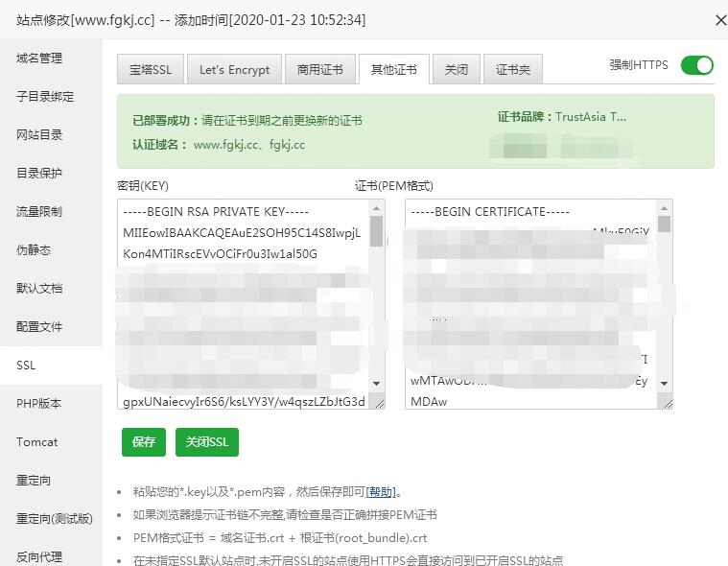Open 域名管理 in the sidebar
728x566 pixels.
point(39,59)
